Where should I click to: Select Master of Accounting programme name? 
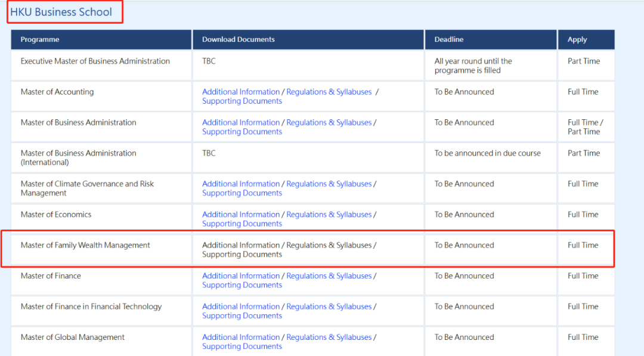[57, 92]
